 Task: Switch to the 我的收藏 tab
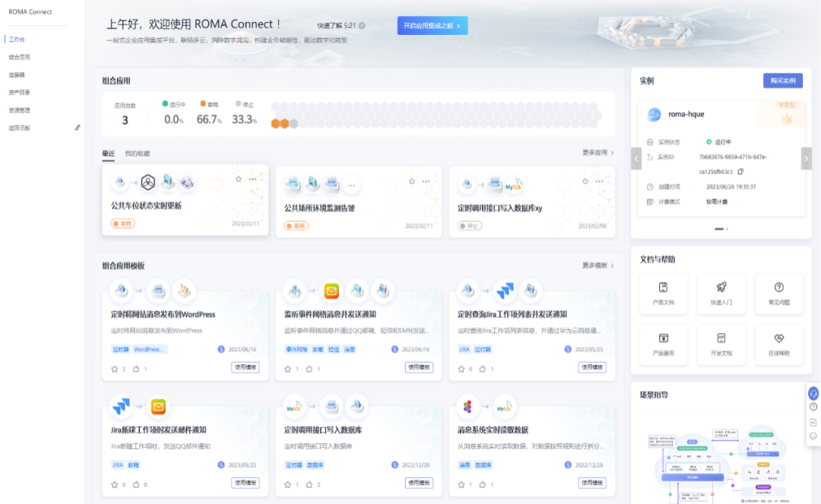(x=137, y=154)
